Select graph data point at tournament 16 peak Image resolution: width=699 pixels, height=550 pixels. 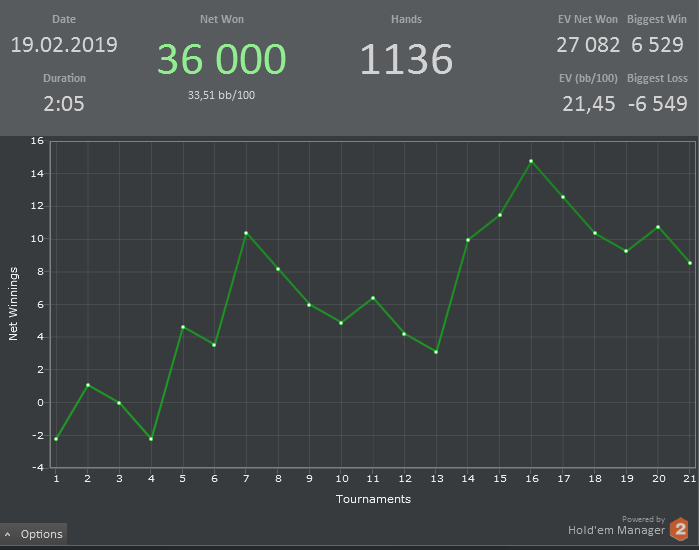point(531,161)
